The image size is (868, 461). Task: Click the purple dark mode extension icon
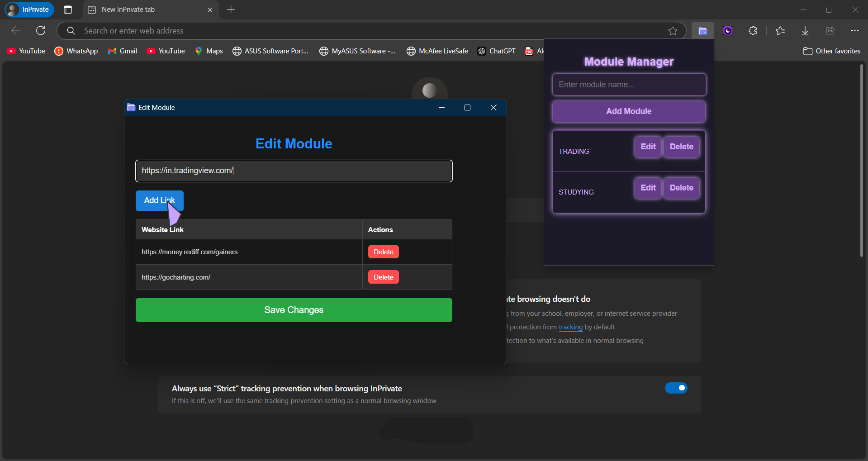click(727, 30)
